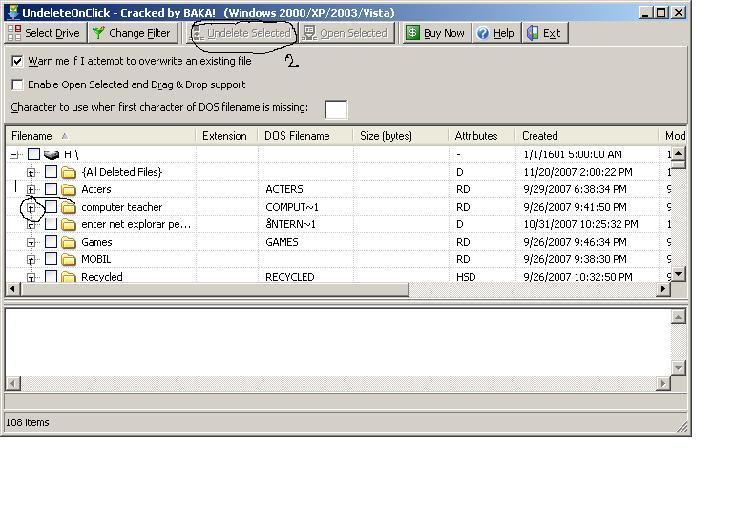Click the missing DOS character input box
The image size is (738, 532).
pos(336,109)
